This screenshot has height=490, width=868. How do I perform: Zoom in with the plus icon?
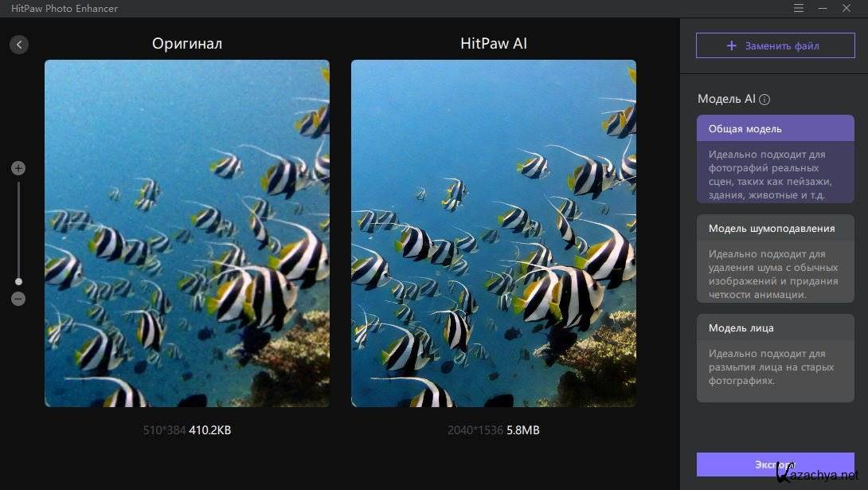pos(18,168)
